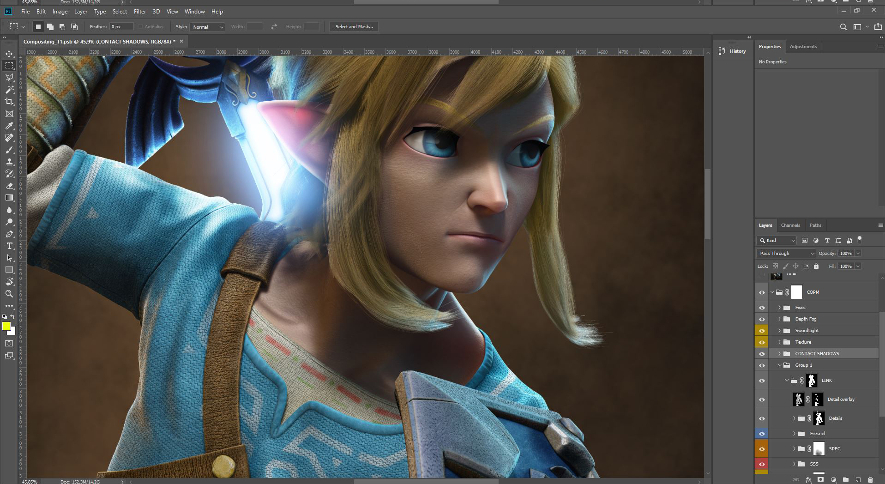The width and height of the screenshot is (885, 484).
Task: Click the yellow foreground color swatch
Action: pyautogui.click(x=6, y=326)
